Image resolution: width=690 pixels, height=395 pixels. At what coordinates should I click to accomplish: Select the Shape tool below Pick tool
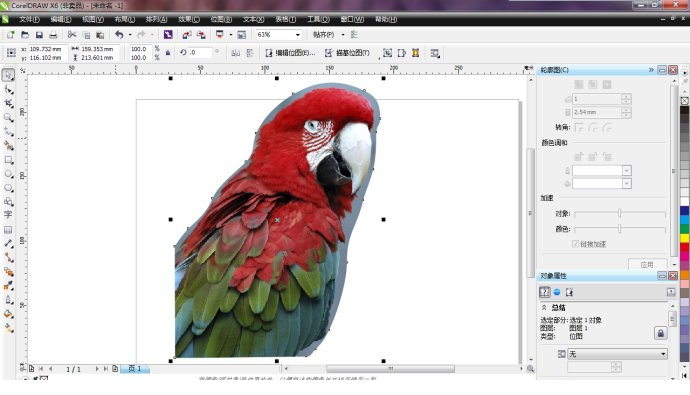(x=8, y=89)
